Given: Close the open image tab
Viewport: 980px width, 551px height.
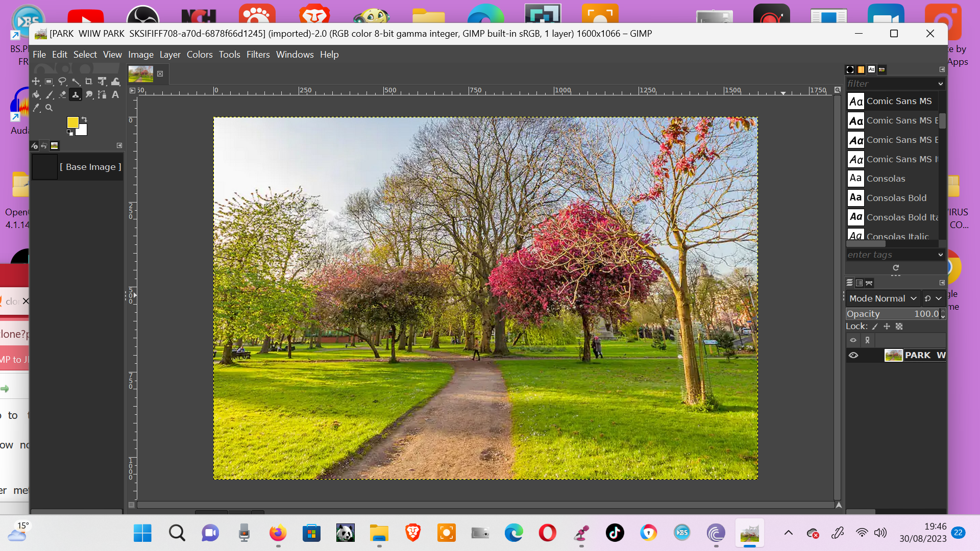Looking at the screenshot, I should pos(160,74).
